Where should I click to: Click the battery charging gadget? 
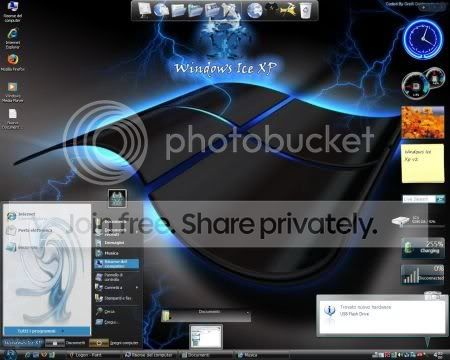pyautogui.click(x=423, y=248)
